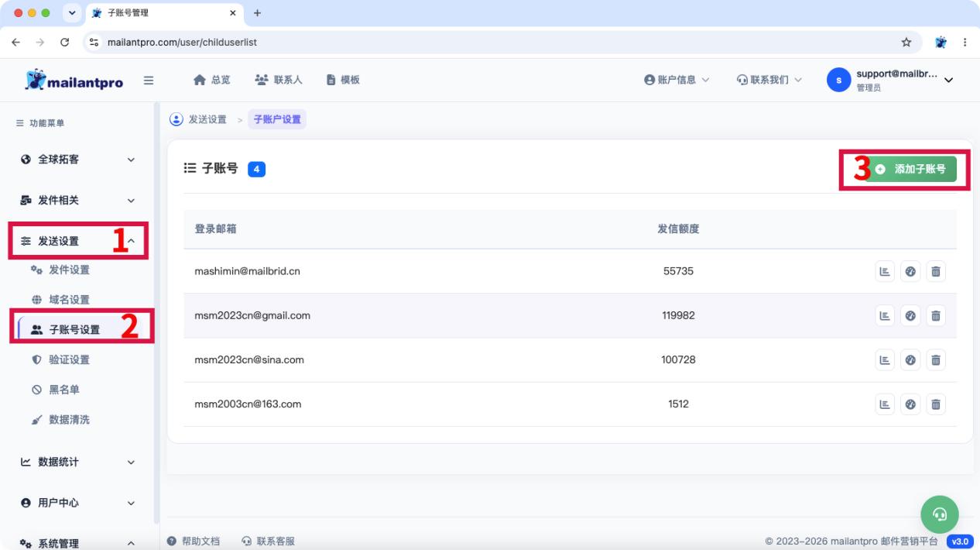Open the tab search dropdown in browser
The width and height of the screenshot is (980, 550).
coord(74,13)
